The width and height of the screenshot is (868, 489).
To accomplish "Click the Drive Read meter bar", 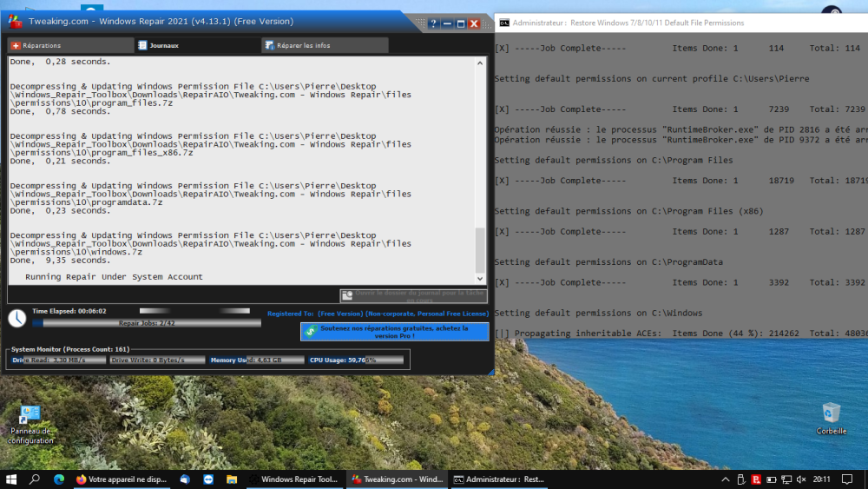I will click(x=57, y=360).
